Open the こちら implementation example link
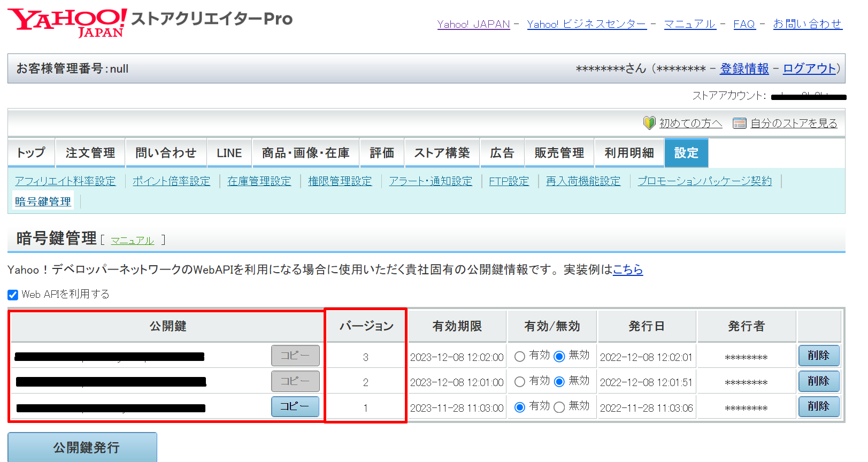 pyautogui.click(x=628, y=269)
